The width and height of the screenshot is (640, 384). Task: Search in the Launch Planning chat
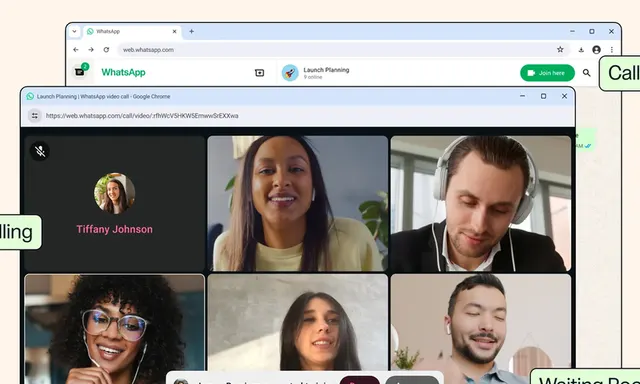[587, 73]
